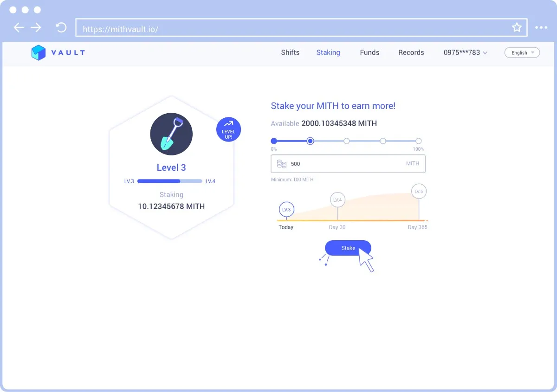This screenshot has width=557, height=392.
Task: Select the fourth slider stop (75%)
Action: point(383,141)
